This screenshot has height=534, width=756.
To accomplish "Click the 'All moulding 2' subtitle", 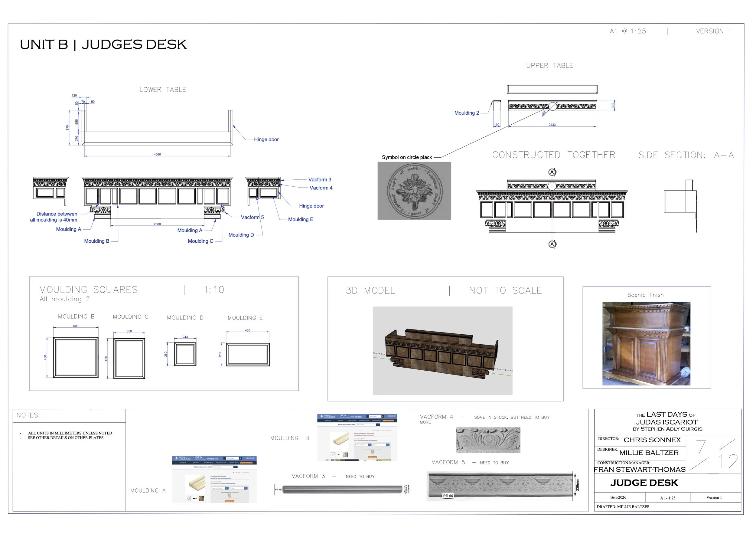I will point(64,299).
